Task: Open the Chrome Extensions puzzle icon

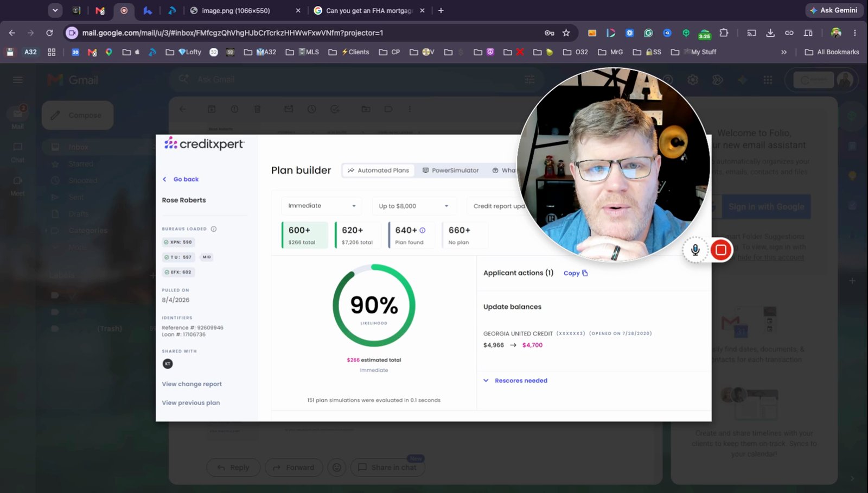Action: coord(724,33)
